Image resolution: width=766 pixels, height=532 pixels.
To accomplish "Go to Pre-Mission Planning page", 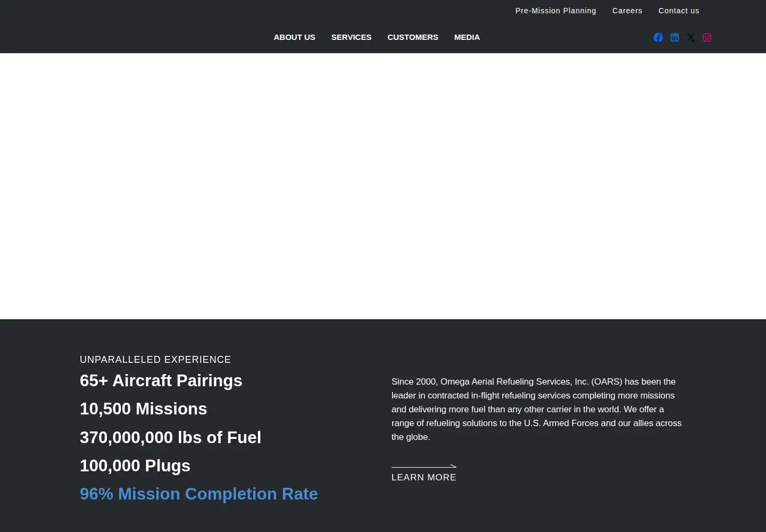I will click(556, 11).
